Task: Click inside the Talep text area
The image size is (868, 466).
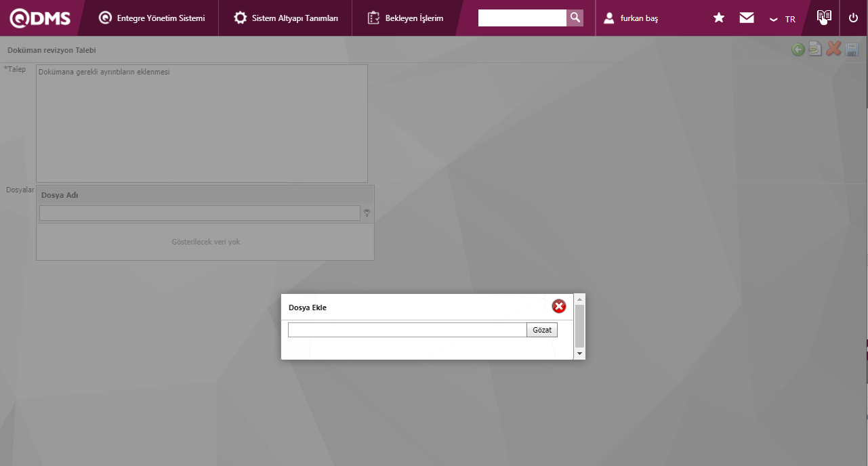Action: click(202, 123)
